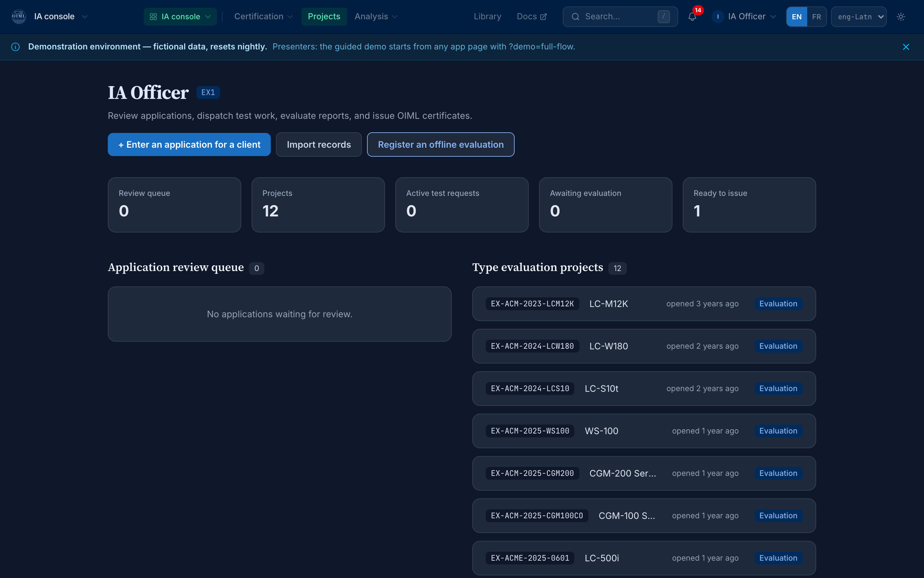Viewport: 924px width, 578px height.
Task: Click the CGM-200 Ser... project name
Action: (623, 474)
